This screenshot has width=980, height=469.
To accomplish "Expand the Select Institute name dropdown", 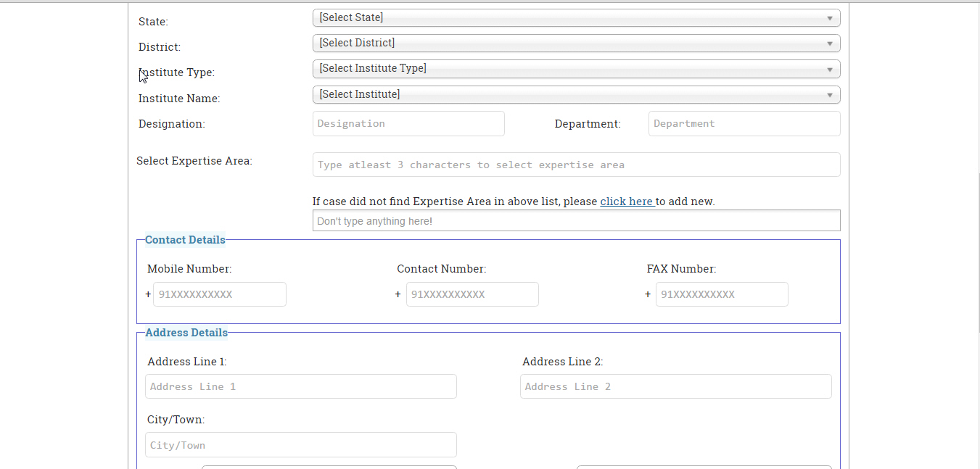I will [576, 94].
